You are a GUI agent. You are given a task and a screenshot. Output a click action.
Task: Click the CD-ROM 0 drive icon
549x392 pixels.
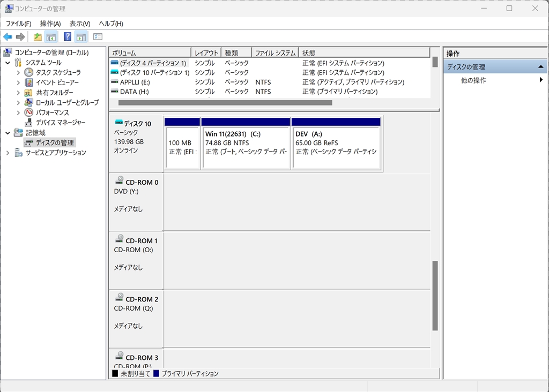[120, 180]
